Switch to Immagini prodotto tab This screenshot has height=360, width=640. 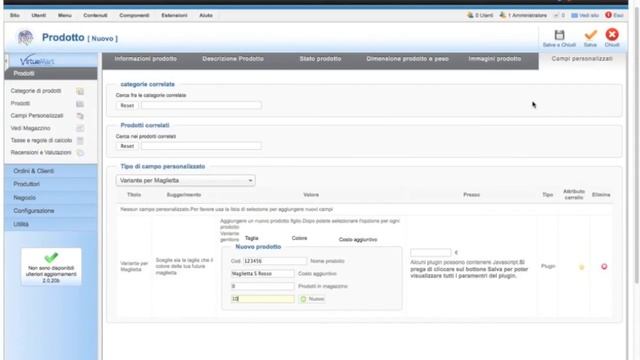[495, 59]
